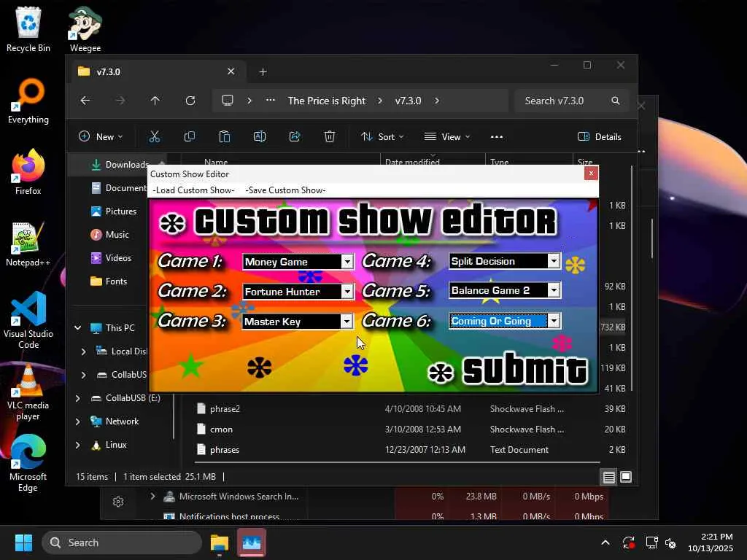
Task: Open the Notepad++ desktop shortcut
Action: (28, 244)
